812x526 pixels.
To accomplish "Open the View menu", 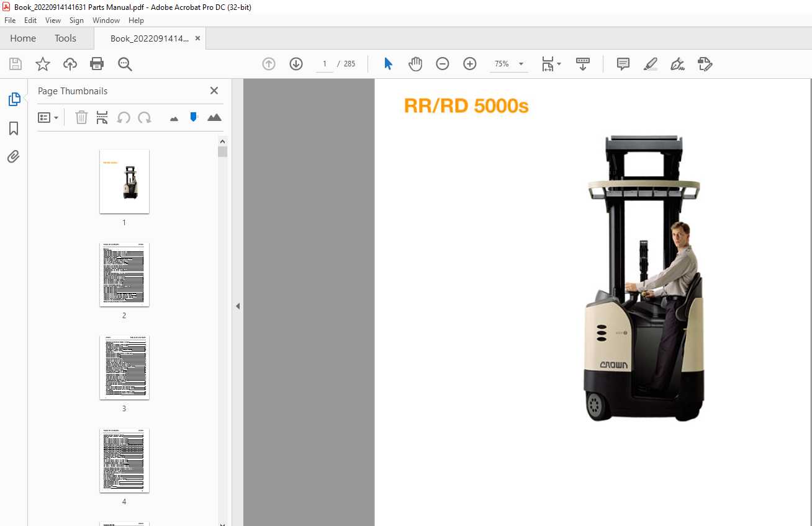I will pyautogui.click(x=53, y=20).
